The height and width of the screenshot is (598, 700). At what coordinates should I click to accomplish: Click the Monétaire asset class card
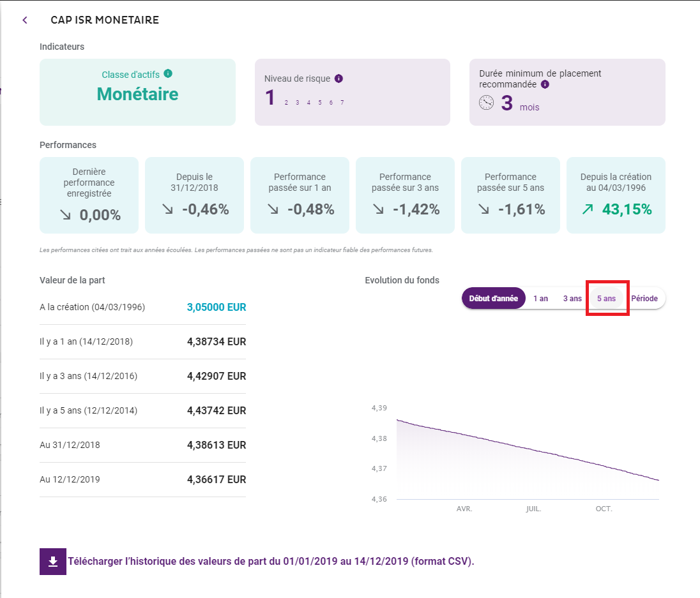tap(137, 93)
